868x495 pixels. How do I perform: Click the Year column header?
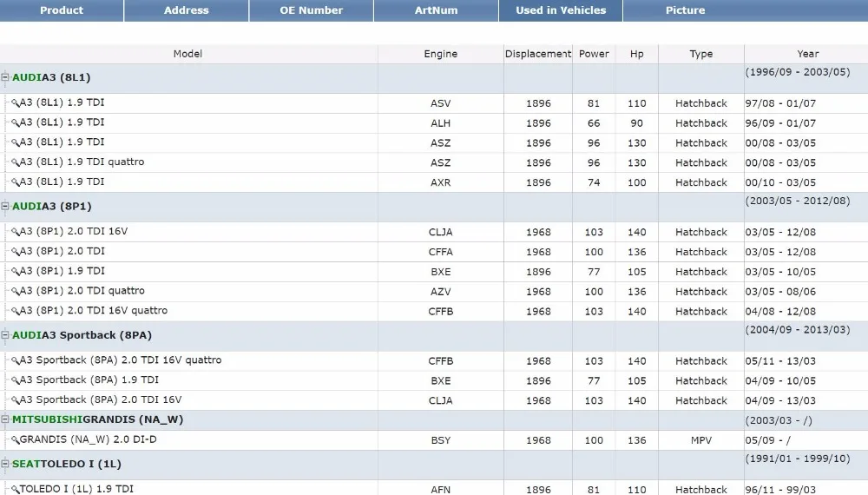tap(807, 54)
